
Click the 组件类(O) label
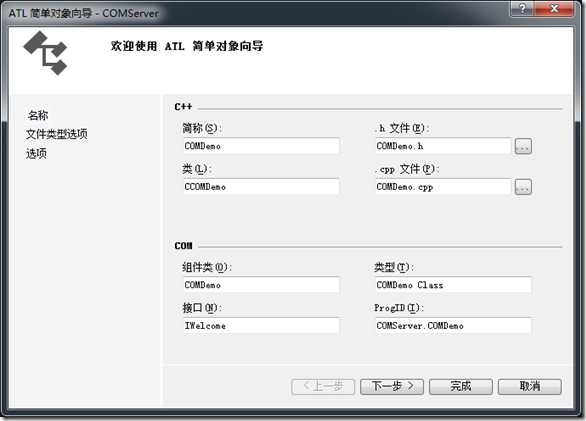[x=207, y=267]
